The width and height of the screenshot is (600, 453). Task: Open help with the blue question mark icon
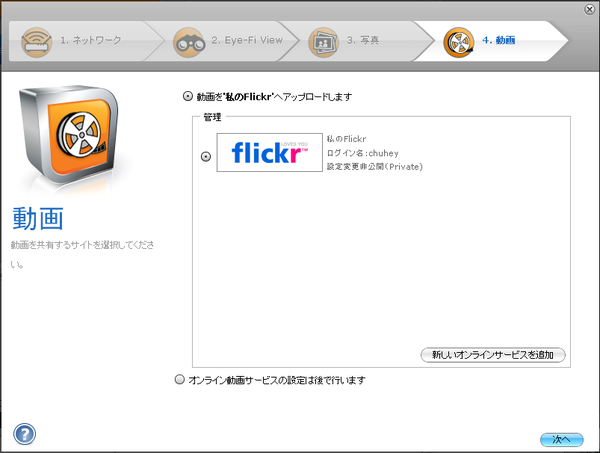[24, 434]
